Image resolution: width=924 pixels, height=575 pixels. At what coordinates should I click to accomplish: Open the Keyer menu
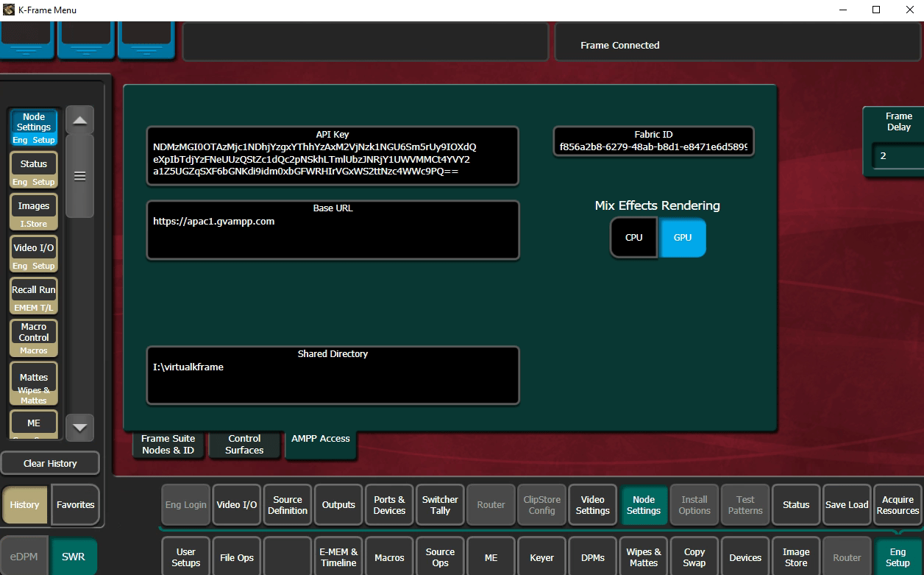542,557
